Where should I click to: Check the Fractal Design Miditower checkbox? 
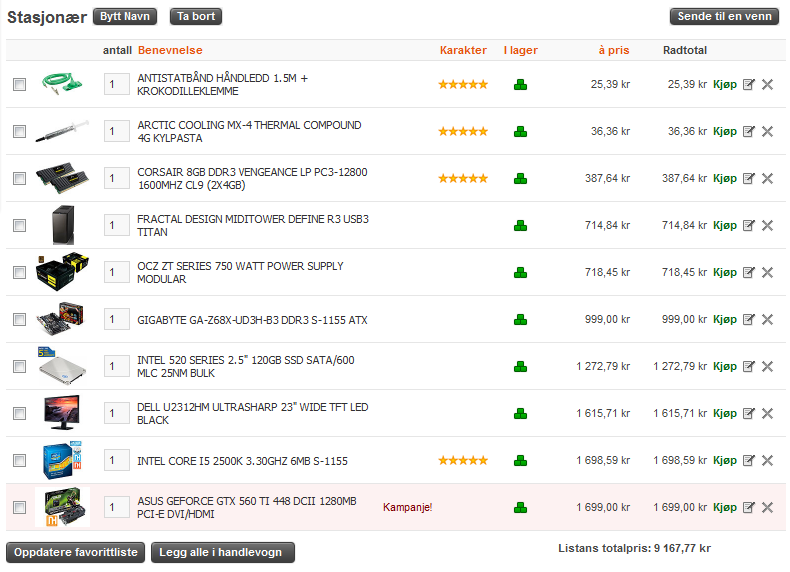point(19,225)
